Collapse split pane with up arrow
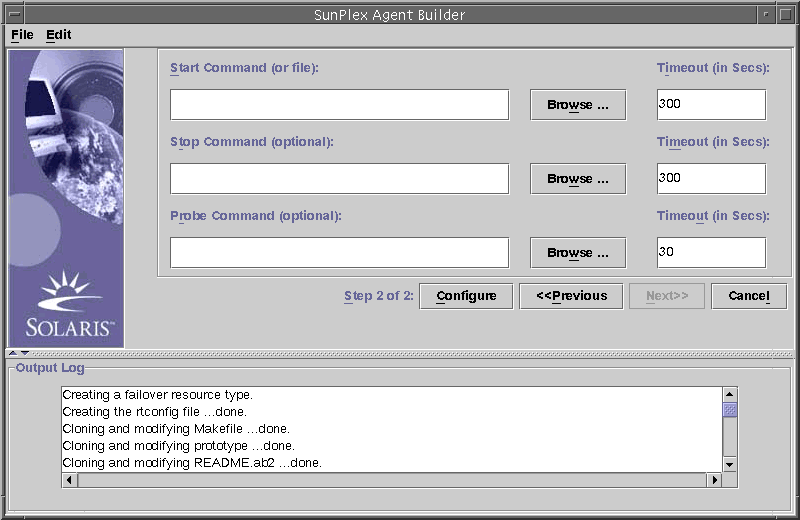800x520 pixels. (x=13, y=353)
